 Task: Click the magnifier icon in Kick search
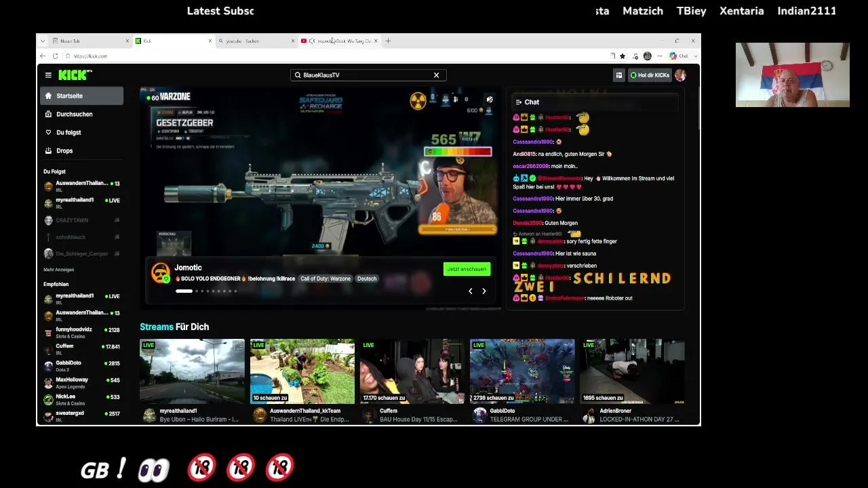coord(297,75)
